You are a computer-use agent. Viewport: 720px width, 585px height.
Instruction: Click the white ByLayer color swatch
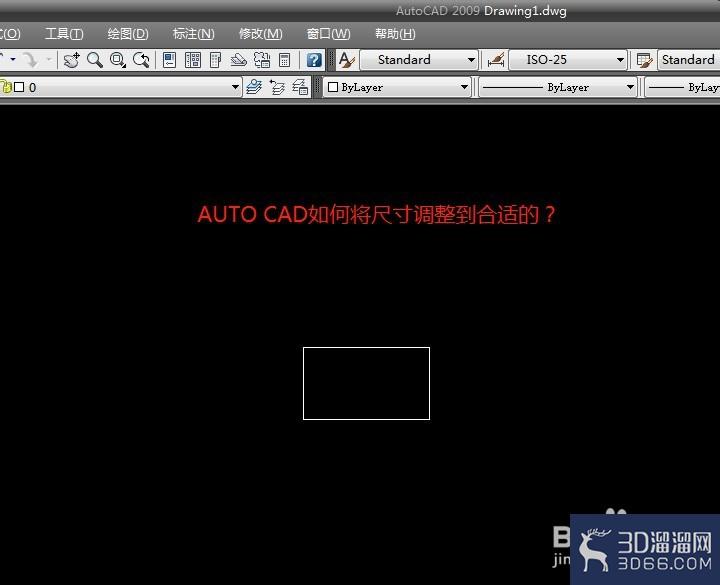click(333, 87)
